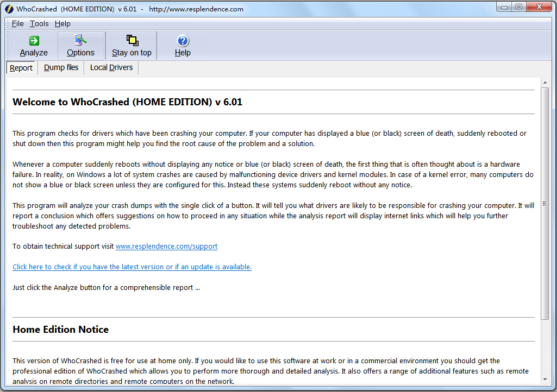Click the vertical scrollbar thumb
The height and width of the screenshot is (392, 557).
(545, 204)
